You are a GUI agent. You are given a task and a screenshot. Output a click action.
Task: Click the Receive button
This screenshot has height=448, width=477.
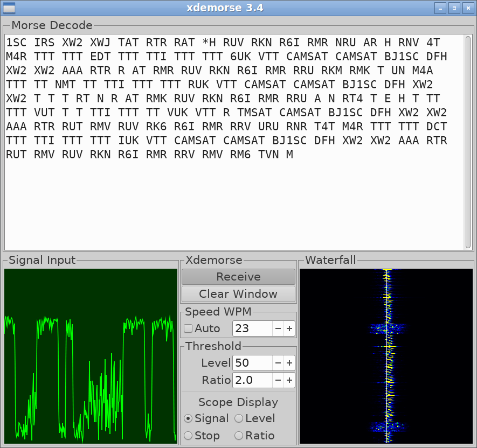[238, 277]
